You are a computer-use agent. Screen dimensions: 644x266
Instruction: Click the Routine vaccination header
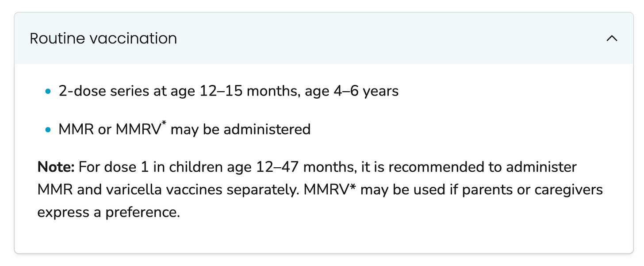tap(103, 39)
